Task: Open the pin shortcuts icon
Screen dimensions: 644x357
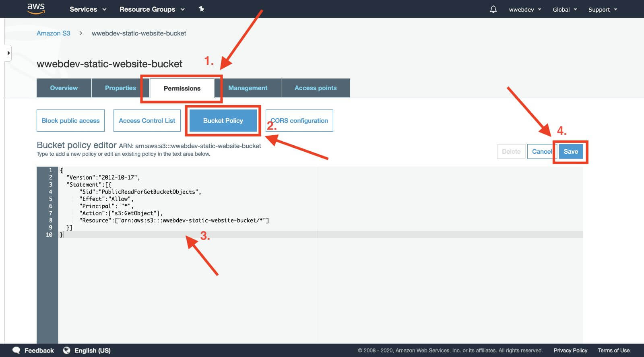Action: [201, 9]
